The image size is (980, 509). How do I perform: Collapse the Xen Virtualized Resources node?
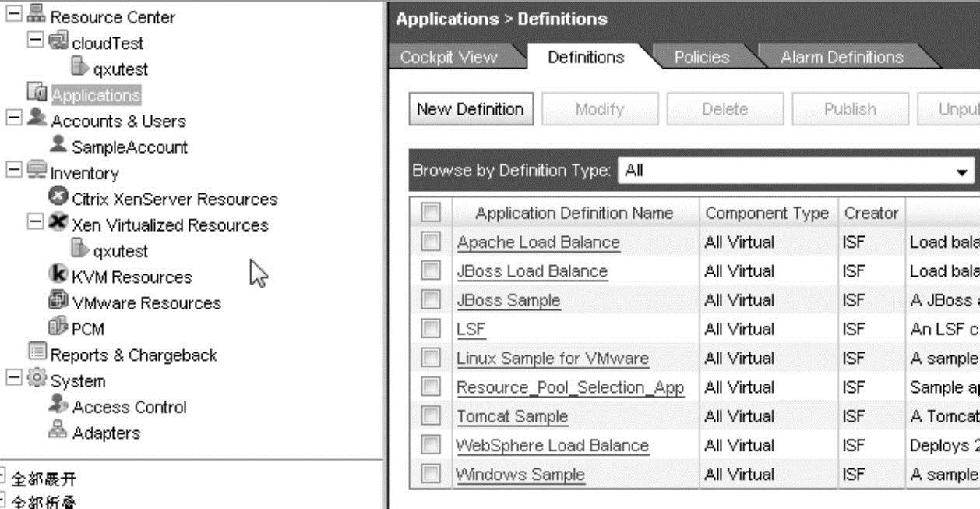tap(34, 223)
